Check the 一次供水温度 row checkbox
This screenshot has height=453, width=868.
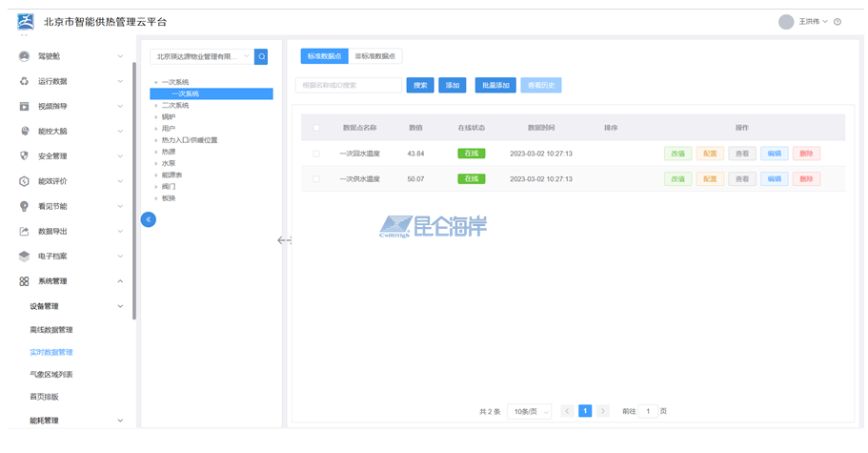[316, 178]
